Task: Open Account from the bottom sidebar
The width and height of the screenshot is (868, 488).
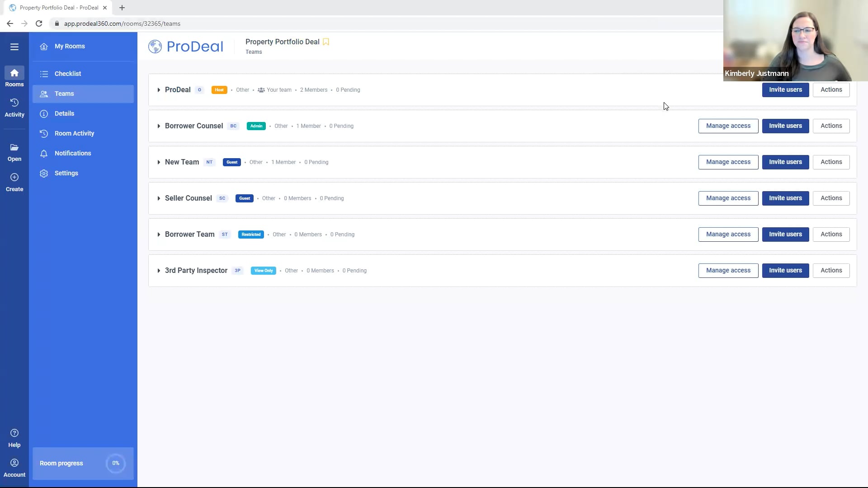Action: (14, 463)
